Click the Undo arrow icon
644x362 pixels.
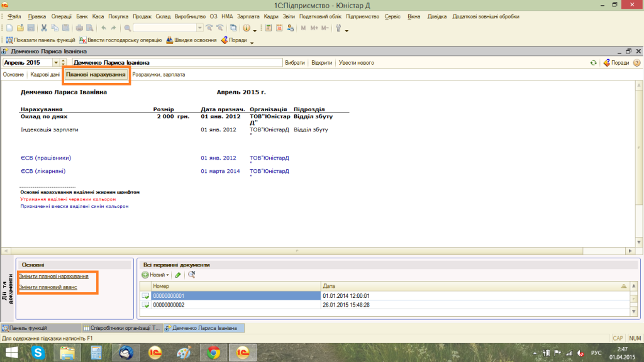104,28
